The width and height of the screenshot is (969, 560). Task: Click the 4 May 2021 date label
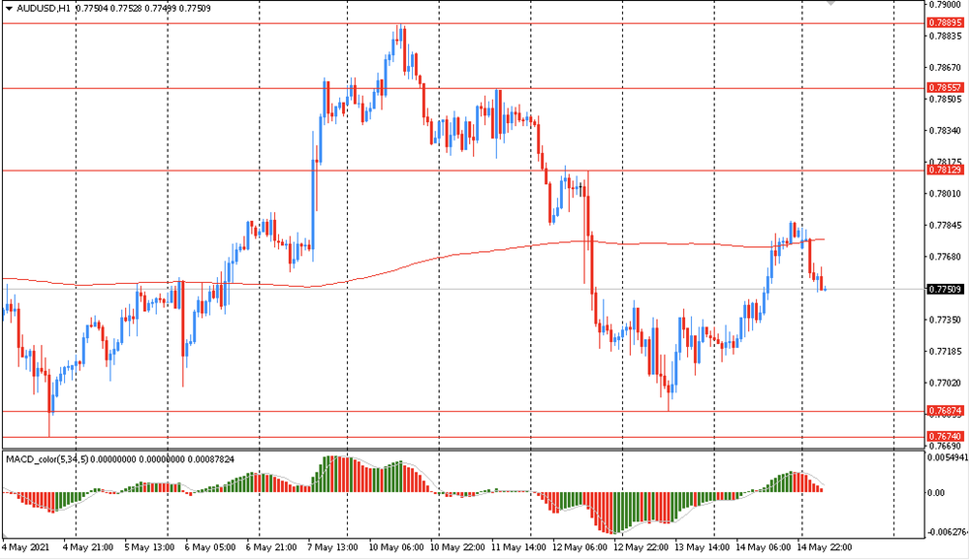point(25,547)
